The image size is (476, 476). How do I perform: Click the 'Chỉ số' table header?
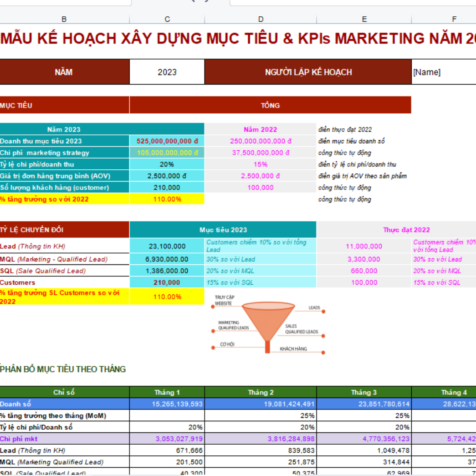tap(64, 392)
